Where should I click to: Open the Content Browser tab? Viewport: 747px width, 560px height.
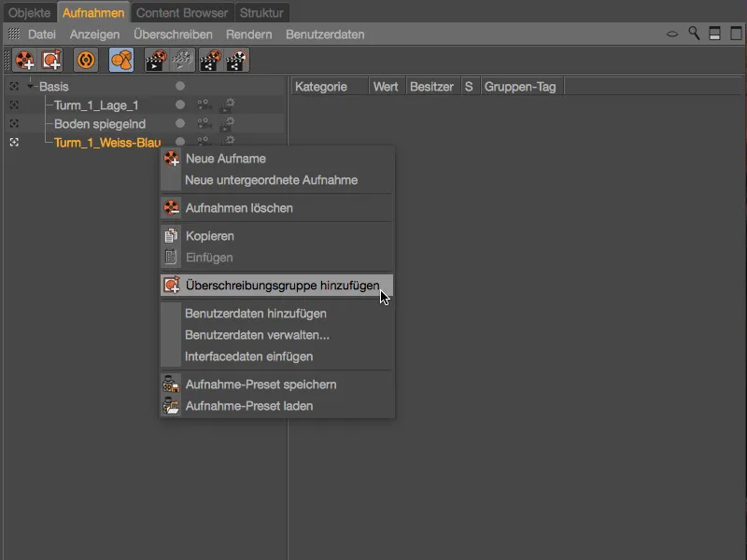[x=182, y=13]
